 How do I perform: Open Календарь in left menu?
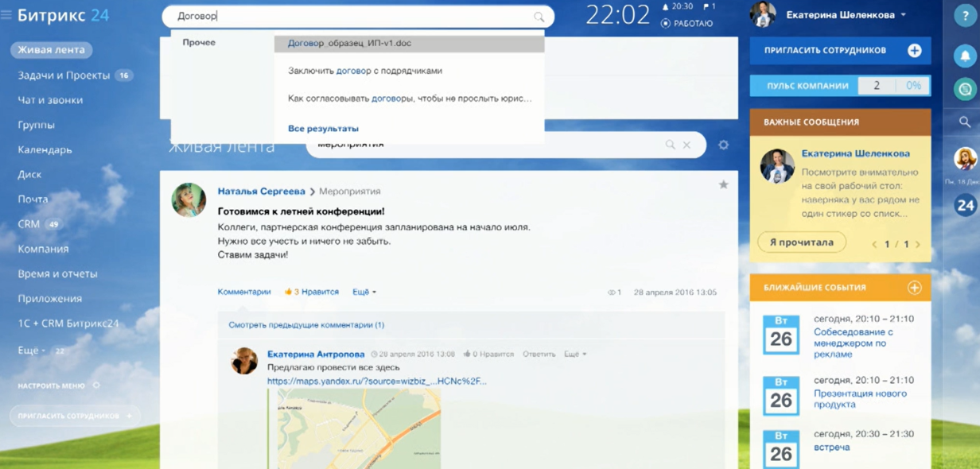tap(45, 149)
